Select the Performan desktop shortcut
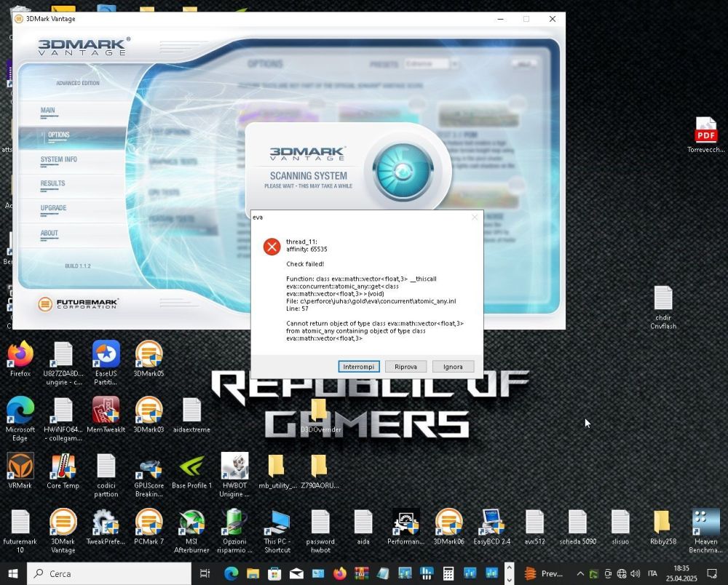The width and height of the screenshot is (728, 585). pyautogui.click(x=405, y=527)
